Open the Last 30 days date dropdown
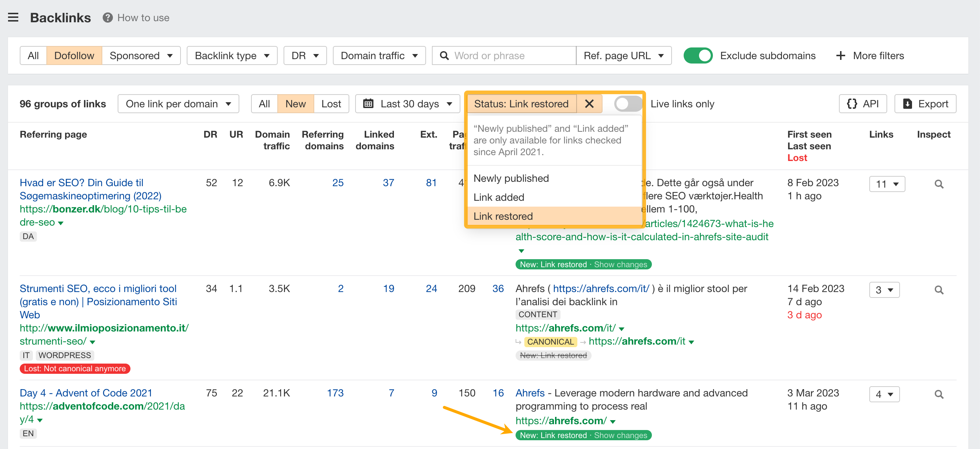Screen dimensions: 980x449 [x=408, y=104]
